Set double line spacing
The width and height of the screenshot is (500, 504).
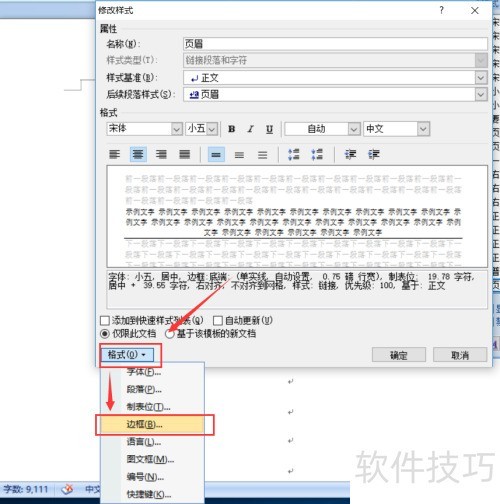(x=262, y=155)
